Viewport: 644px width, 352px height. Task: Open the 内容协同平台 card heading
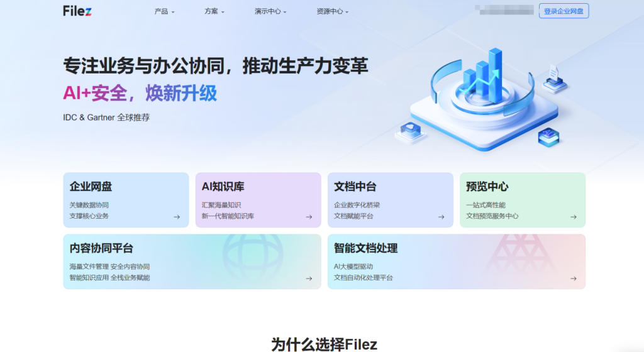(x=101, y=248)
